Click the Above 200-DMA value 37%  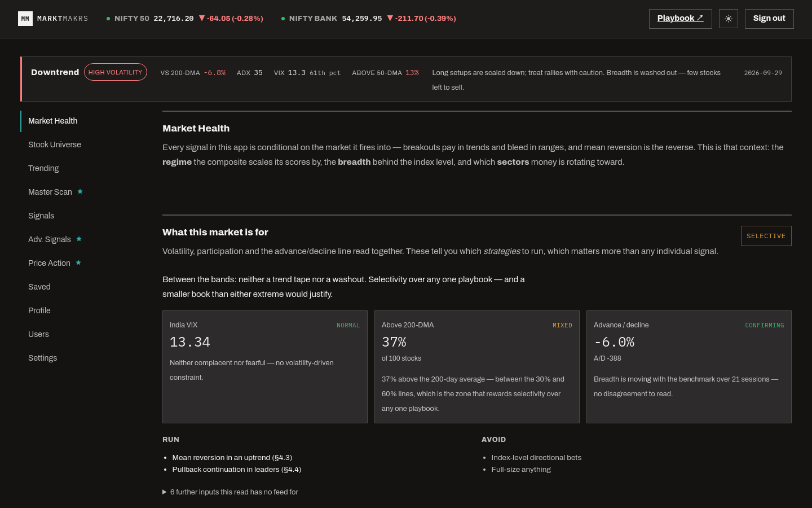[394, 342]
